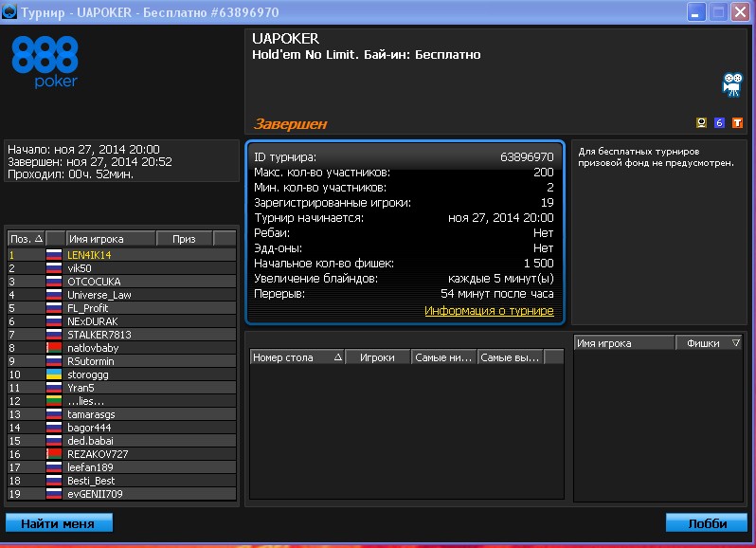Click the yellow webcam icon
Viewport: 756px width, 548px height.
701,122
